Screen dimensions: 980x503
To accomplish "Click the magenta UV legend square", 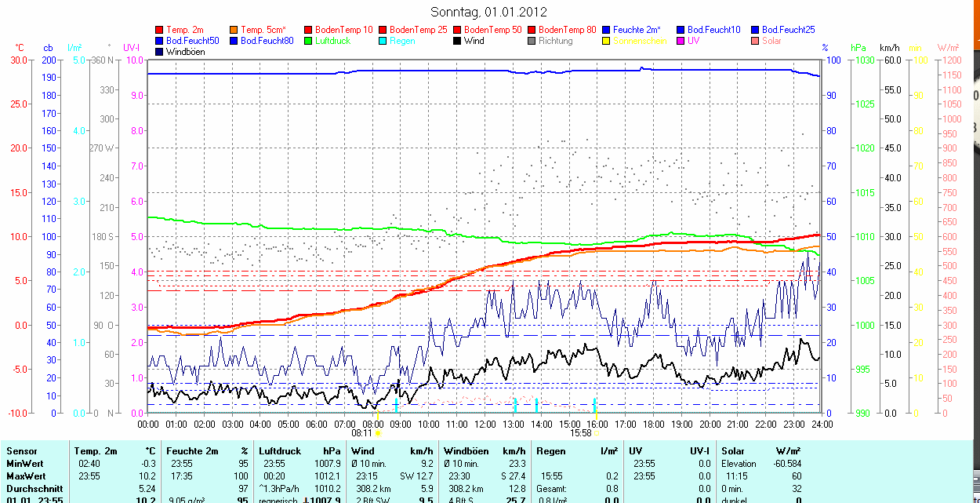I will point(681,41).
